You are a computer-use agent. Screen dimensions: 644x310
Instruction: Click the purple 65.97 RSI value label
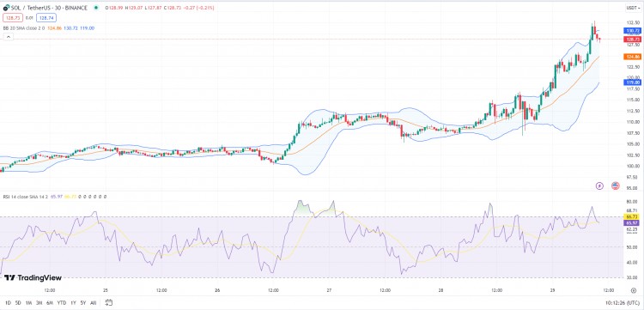tap(633, 222)
